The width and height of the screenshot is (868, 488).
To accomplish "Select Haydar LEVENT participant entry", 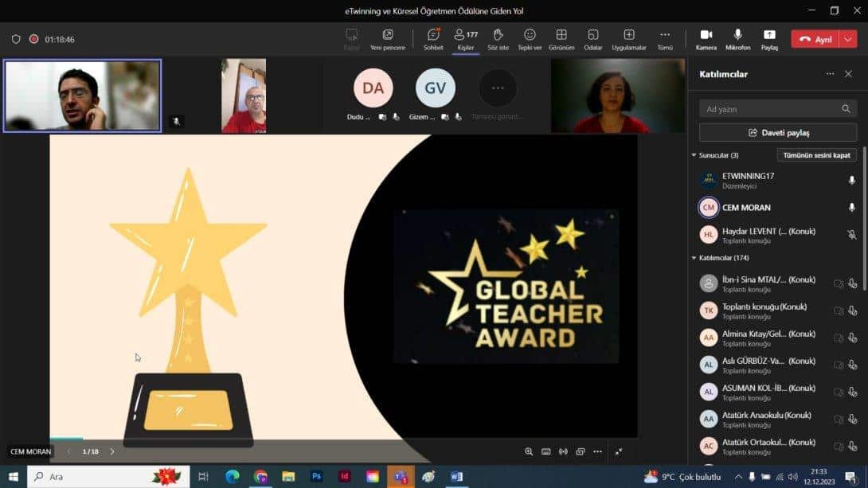I will pyautogui.click(x=775, y=235).
